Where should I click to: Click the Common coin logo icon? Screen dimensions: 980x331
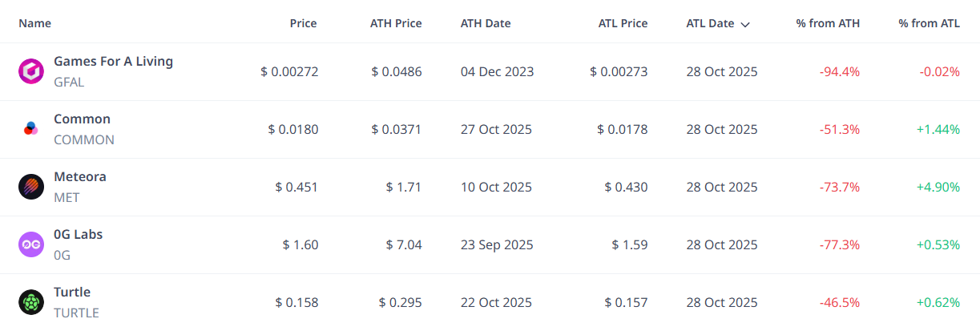point(30,129)
